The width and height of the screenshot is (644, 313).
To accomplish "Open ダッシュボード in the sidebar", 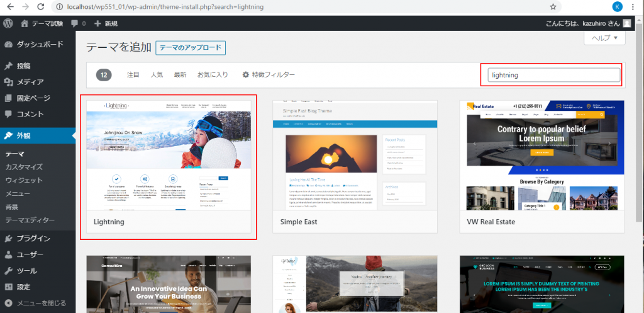I will 38,45.
